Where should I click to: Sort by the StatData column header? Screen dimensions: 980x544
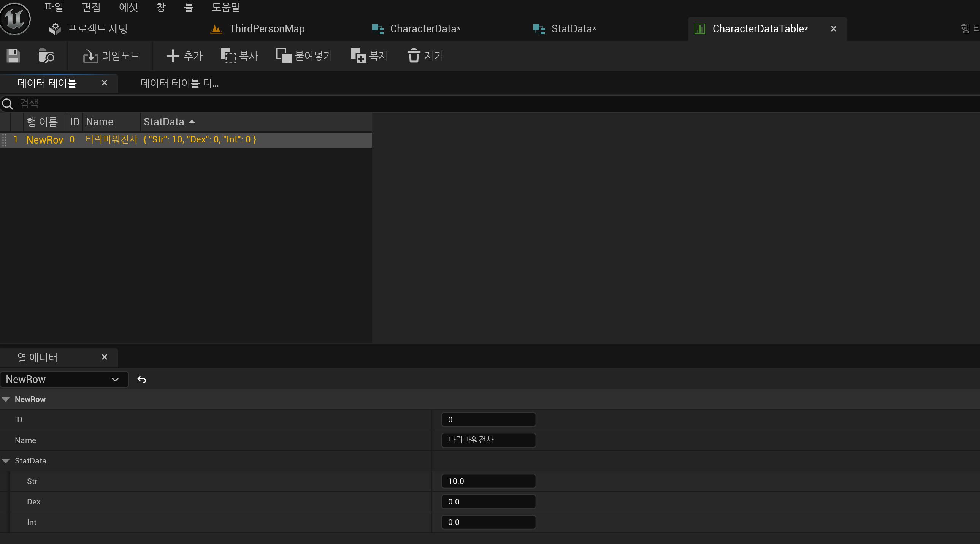click(164, 122)
